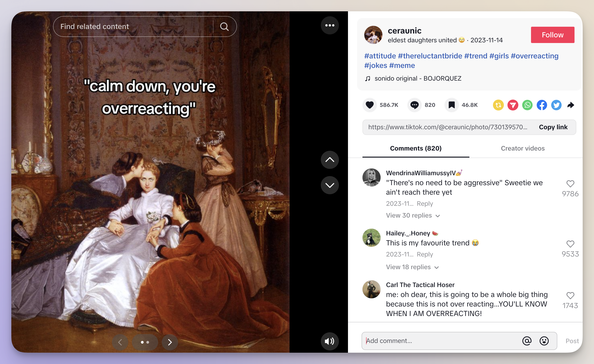
Task: Repost using the yellow repost icon
Action: 498,105
